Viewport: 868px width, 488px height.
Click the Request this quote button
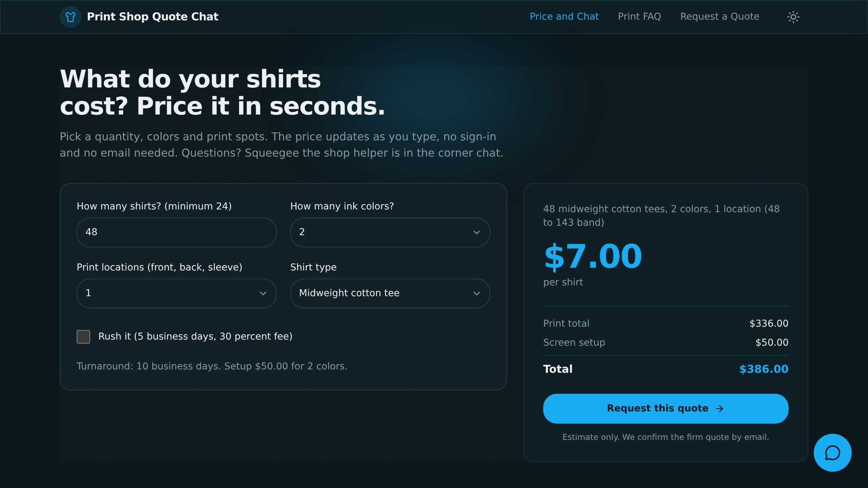click(666, 409)
